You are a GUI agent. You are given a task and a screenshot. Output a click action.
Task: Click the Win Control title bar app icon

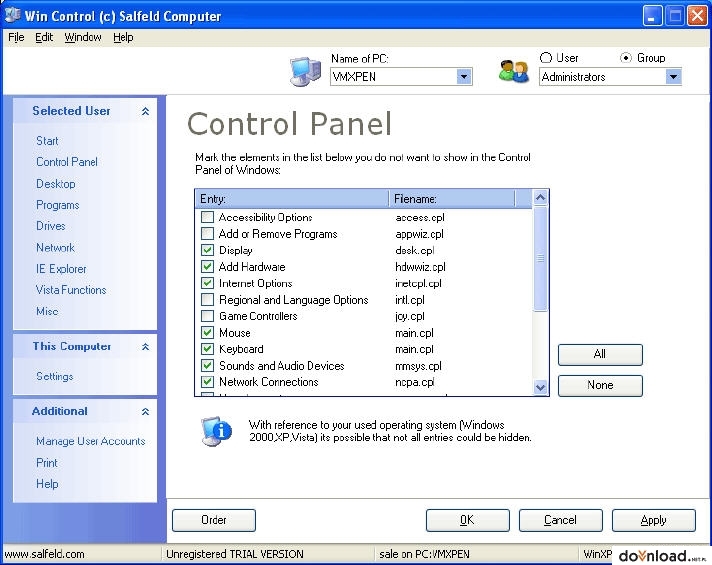pyautogui.click(x=12, y=15)
